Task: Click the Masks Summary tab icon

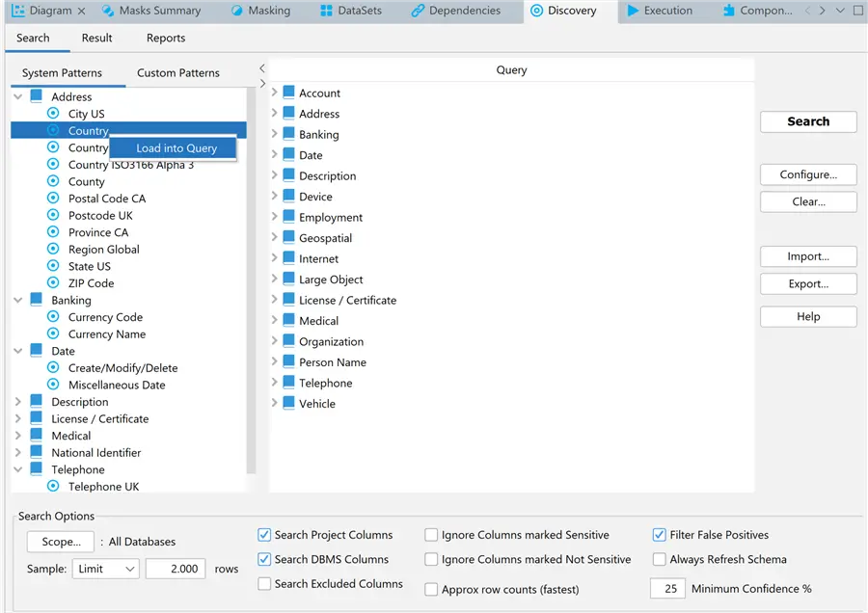Action: 108,10
